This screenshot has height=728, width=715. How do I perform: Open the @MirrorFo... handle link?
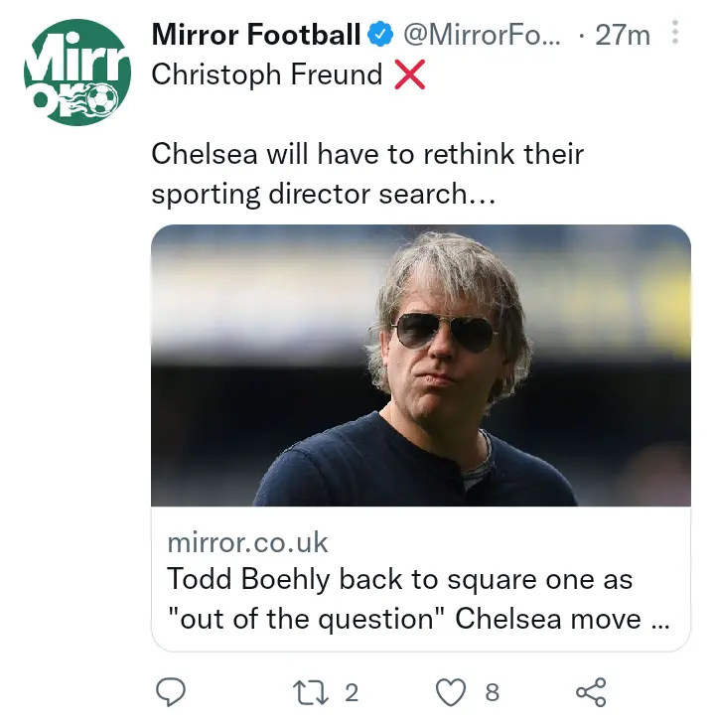(x=482, y=35)
